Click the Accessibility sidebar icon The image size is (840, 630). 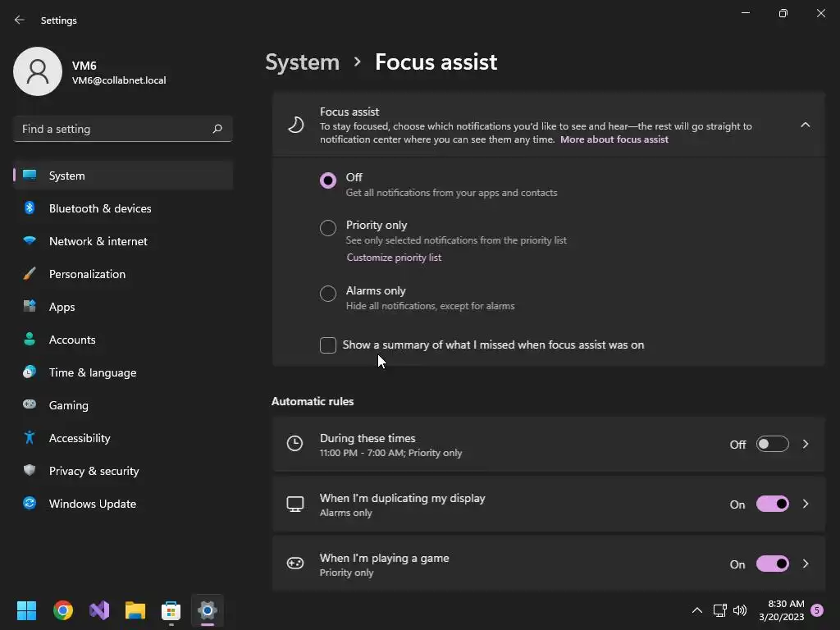click(x=30, y=438)
